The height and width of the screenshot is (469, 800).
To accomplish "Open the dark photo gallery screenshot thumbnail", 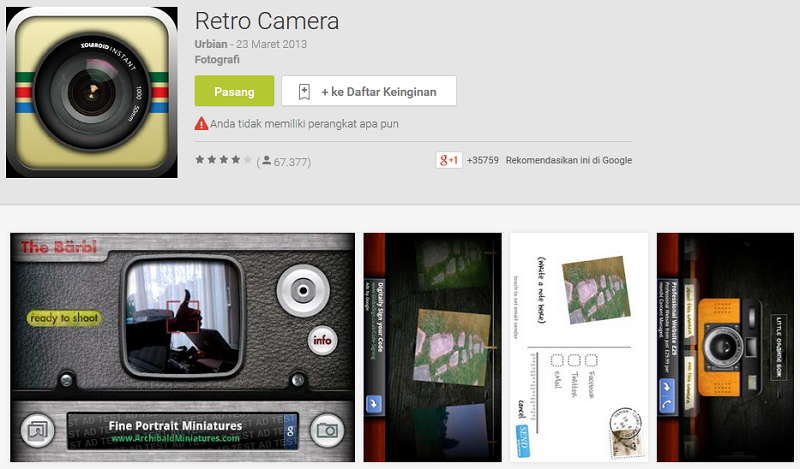I will [x=433, y=348].
